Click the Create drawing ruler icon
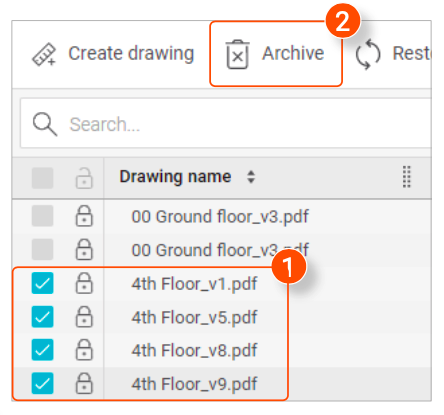444x415 pixels. coord(44,54)
